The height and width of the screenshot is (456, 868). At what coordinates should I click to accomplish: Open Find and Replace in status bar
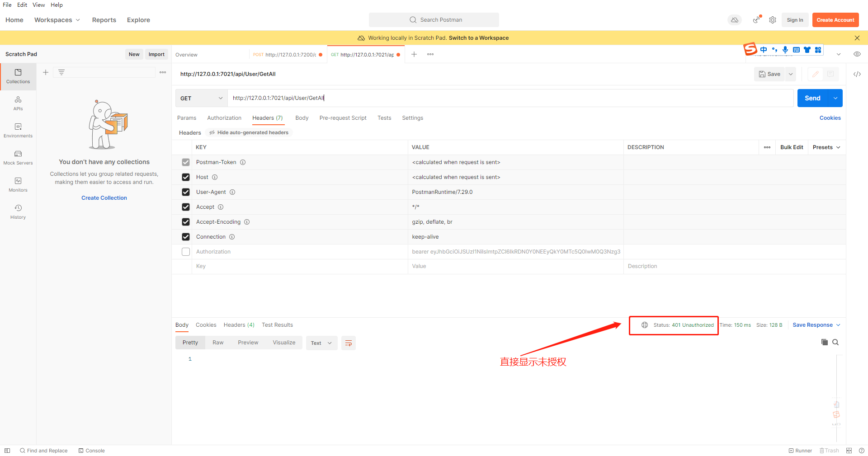click(x=43, y=451)
